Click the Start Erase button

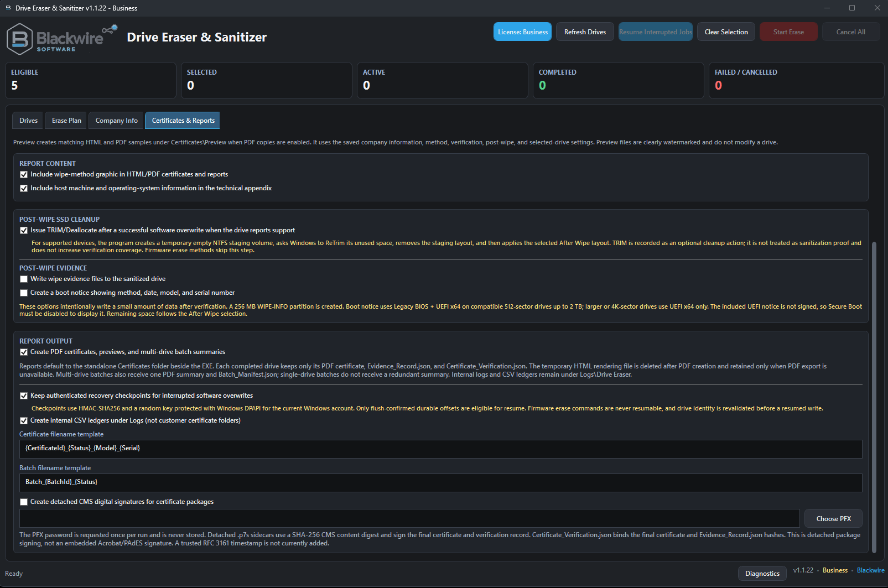coord(788,32)
